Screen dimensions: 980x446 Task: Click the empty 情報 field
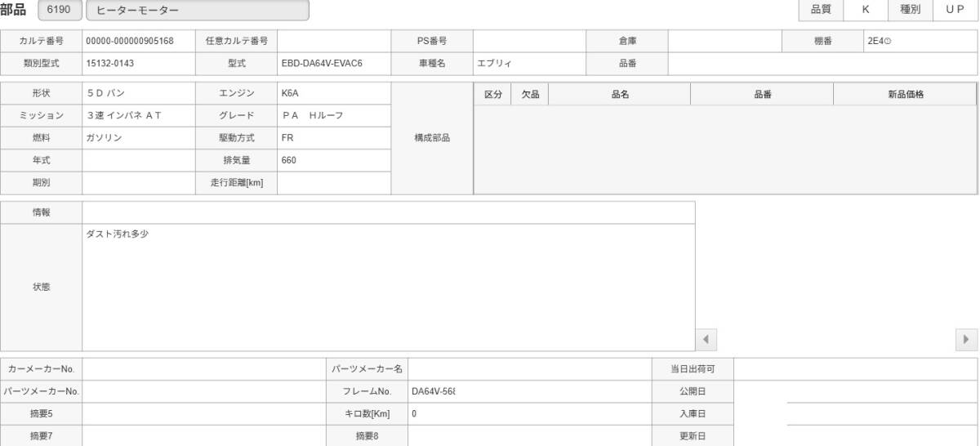coord(388,212)
